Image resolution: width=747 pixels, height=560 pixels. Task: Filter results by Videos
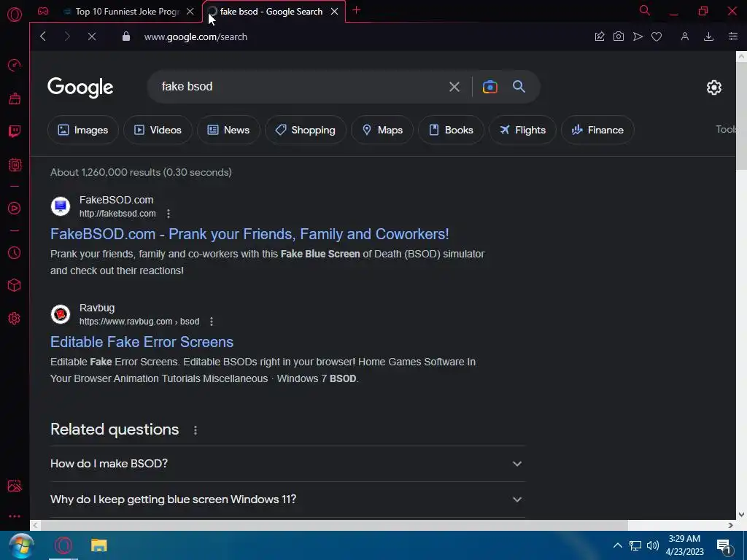pos(158,130)
